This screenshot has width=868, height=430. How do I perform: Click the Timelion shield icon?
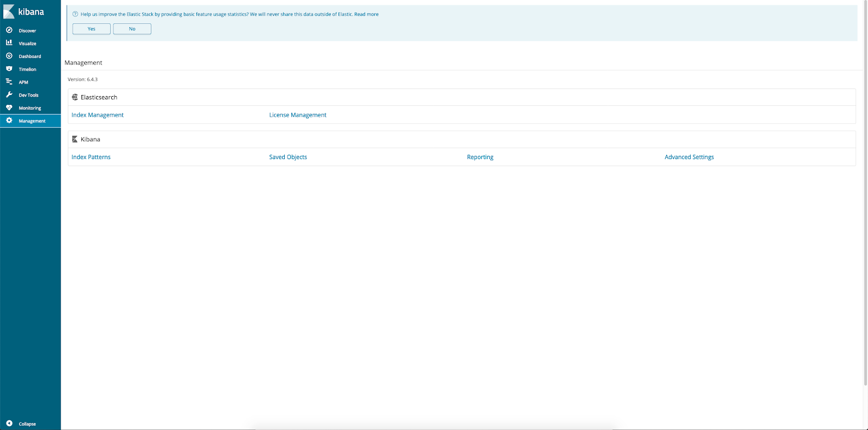coord(9,69)
